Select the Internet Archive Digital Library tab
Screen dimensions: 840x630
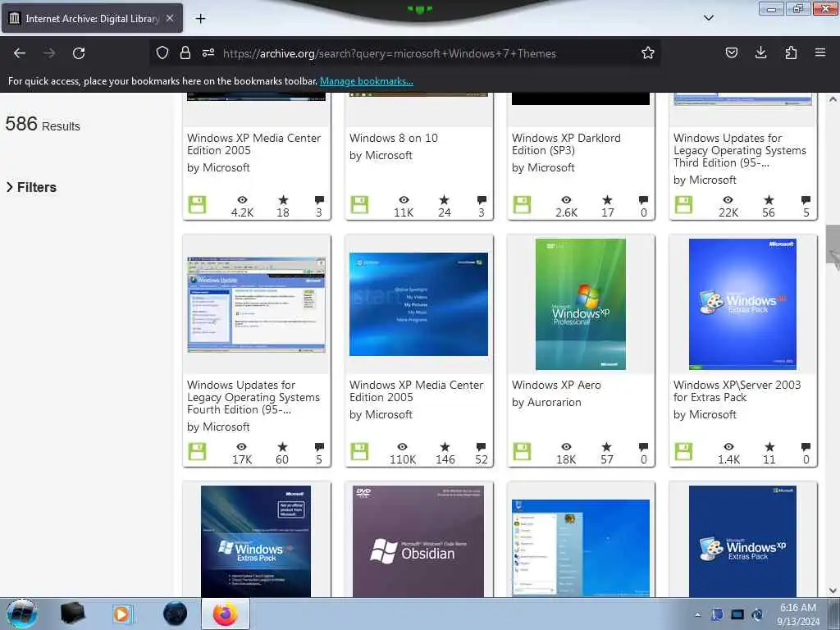(x=92, y=18)
